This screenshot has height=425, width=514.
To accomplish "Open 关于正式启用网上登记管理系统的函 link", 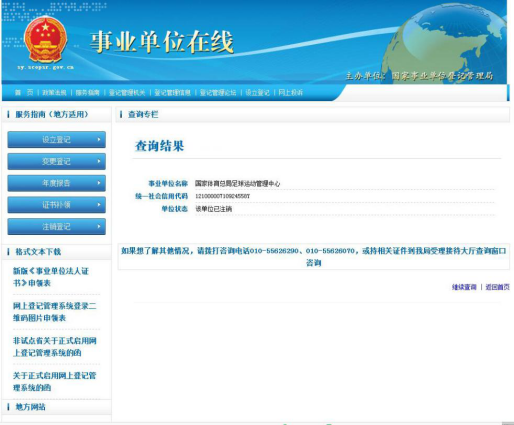I will point(54,382).
